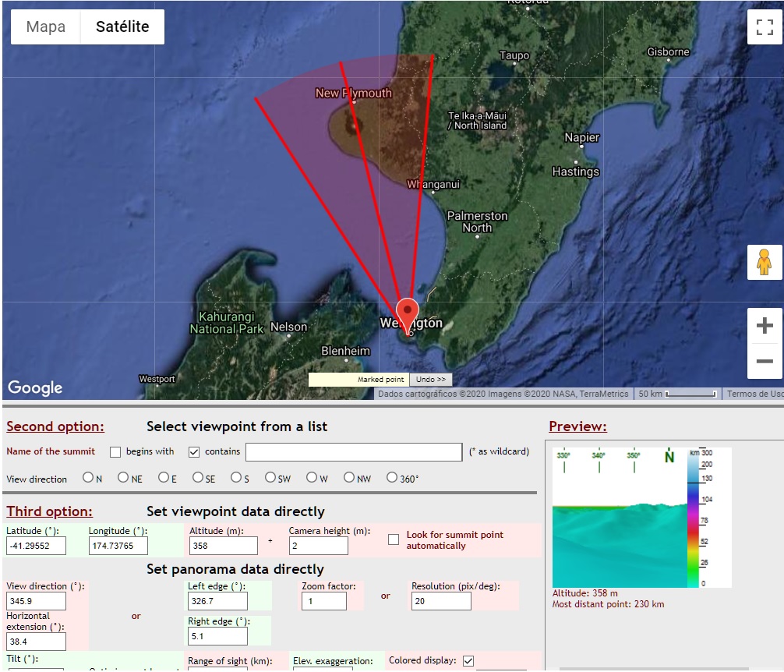
Task: Click the 'Altitude: 358 m' preview text
Action: (x=585, y=593)
